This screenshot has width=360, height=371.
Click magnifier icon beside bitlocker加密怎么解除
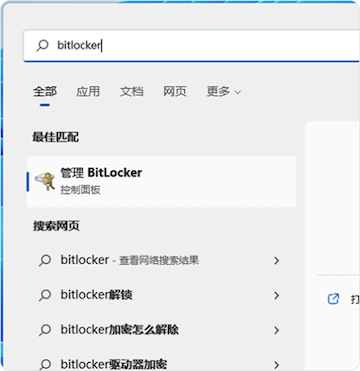(x=45, y=330)
